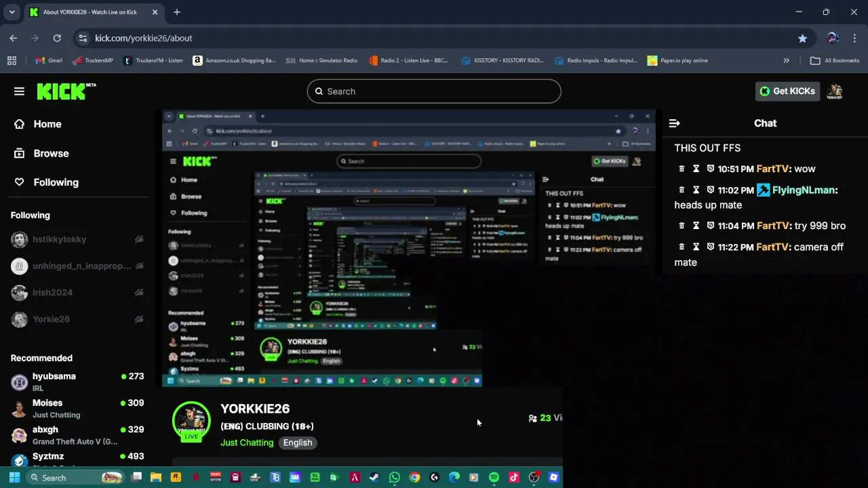Open the TruckersMP bookmark
Viewport: 868px width, 488px height.
click(x=92, y=60)
